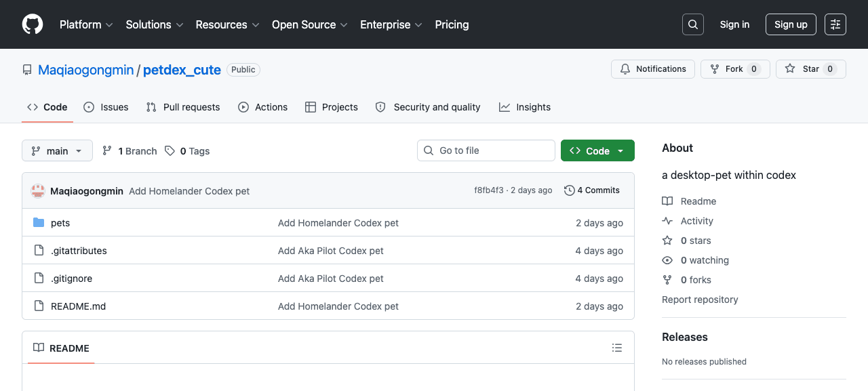The image size is (868, 391).
Task: Open the Activity link in About
Action: [688, 221]
